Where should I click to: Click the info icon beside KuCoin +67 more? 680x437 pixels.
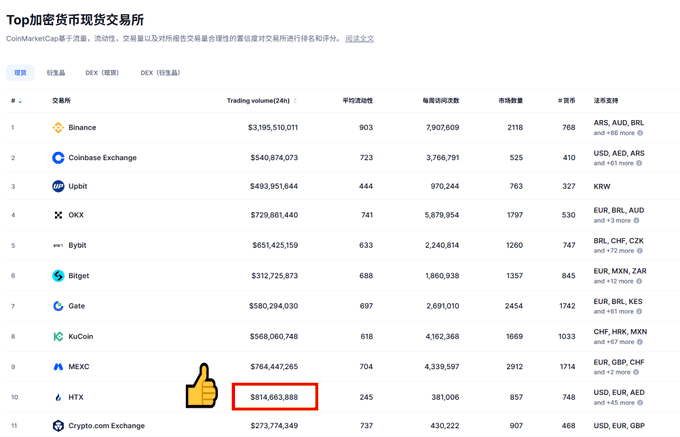[x=640, y=342]
